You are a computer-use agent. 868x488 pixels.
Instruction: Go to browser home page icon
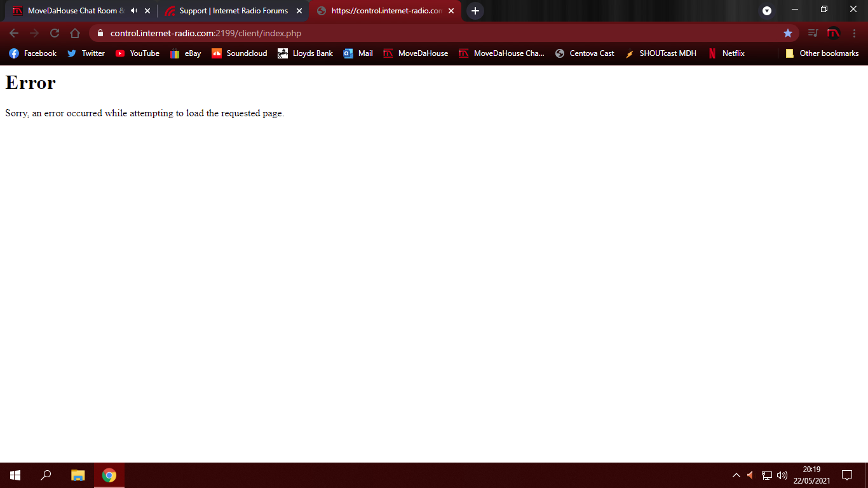coord(75,33)
